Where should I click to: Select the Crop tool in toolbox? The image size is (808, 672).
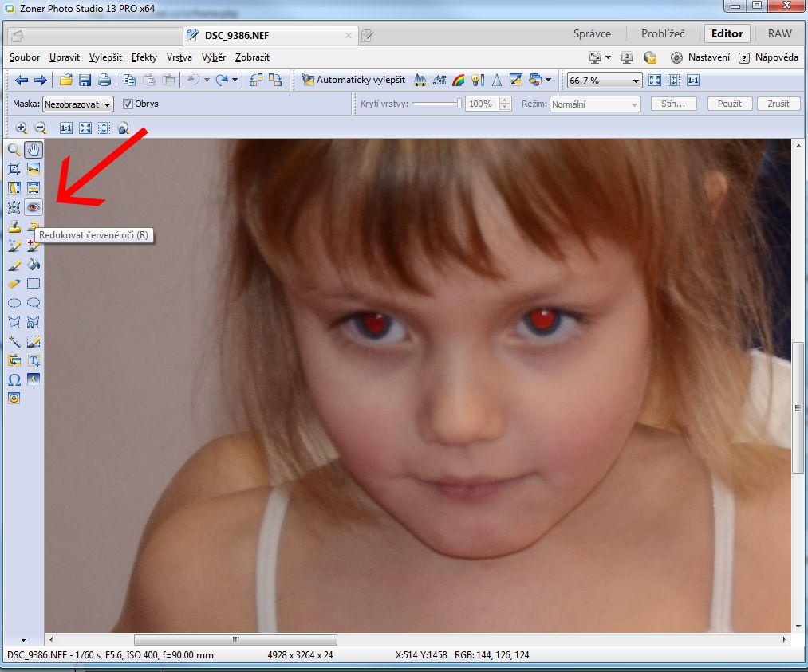click(14, 169)
